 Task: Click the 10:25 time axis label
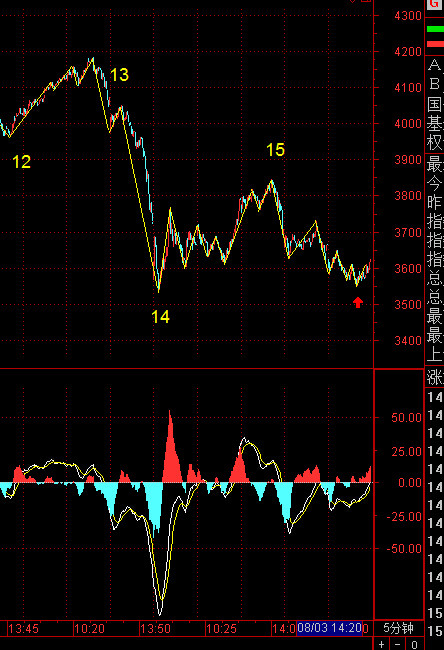[221, 629]
